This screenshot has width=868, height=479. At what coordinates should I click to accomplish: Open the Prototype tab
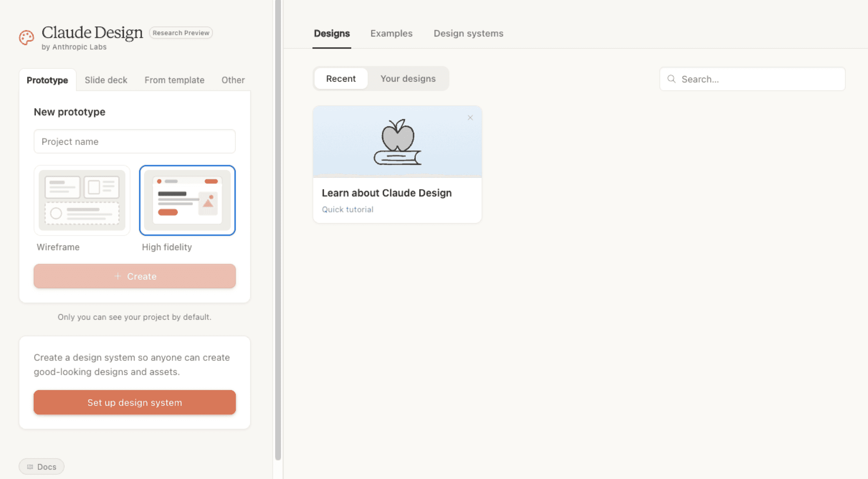(x=47, y=80)
